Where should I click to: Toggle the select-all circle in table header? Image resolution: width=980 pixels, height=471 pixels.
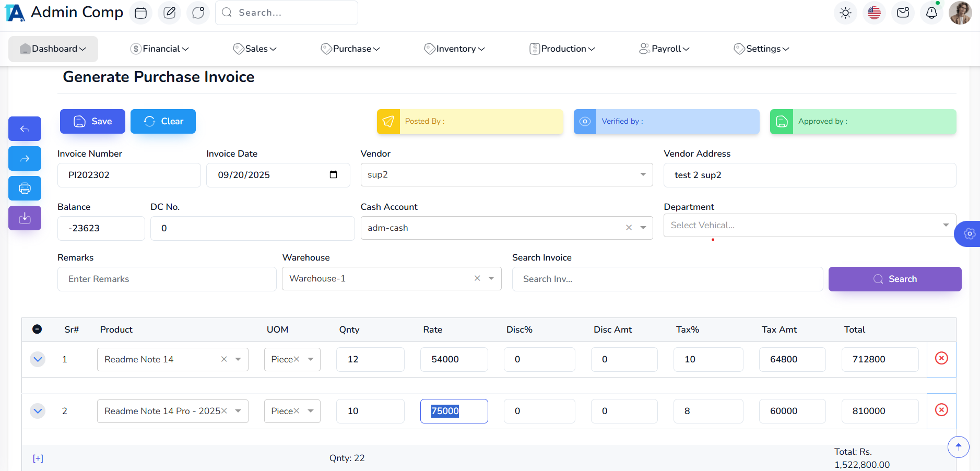pos(37,329)
